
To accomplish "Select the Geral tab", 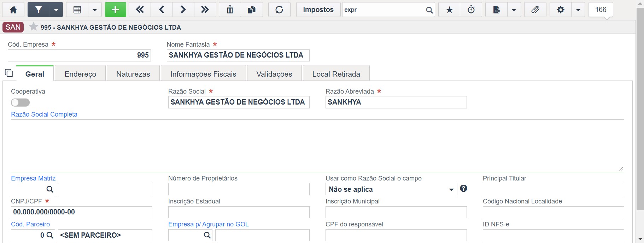I will [35, 74].
